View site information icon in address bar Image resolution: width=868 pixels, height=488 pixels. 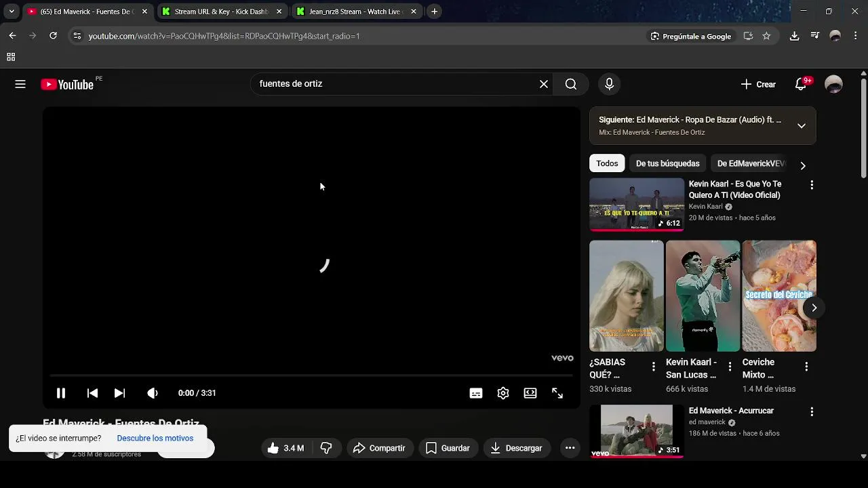(77, 36)
